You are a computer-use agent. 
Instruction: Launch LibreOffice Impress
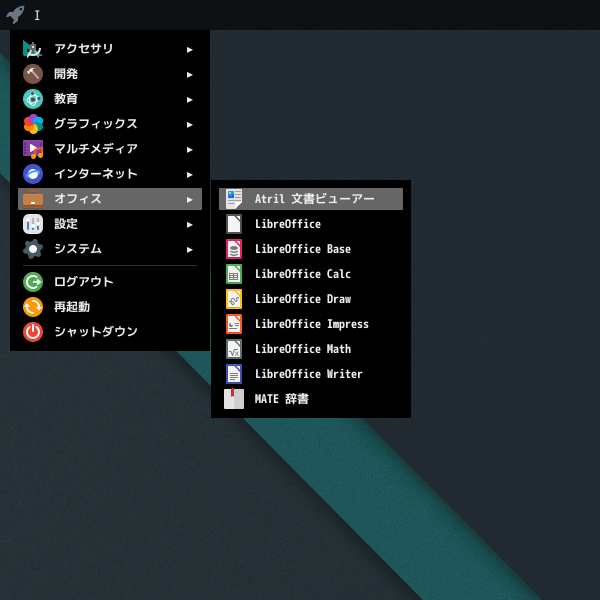coord(311,324)
